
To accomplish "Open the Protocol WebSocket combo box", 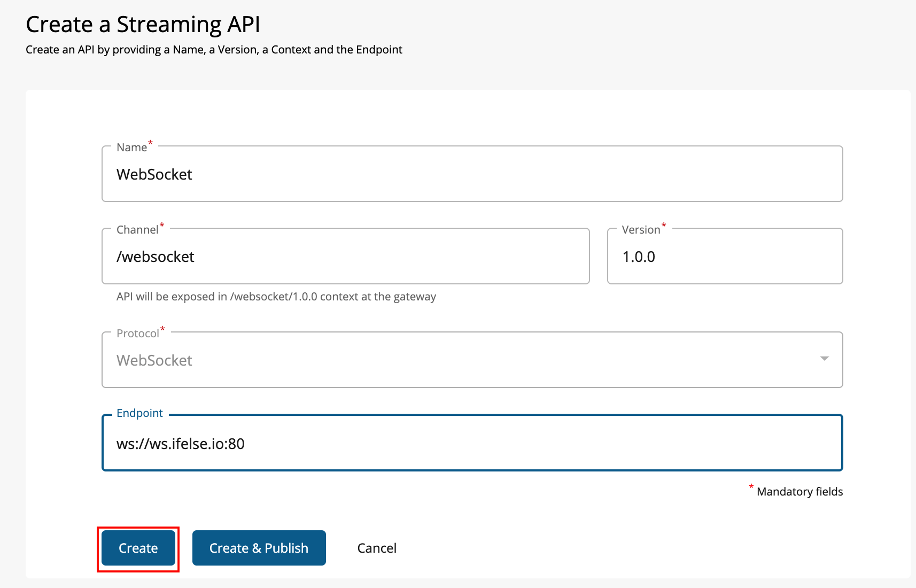I will click(460, 360).
